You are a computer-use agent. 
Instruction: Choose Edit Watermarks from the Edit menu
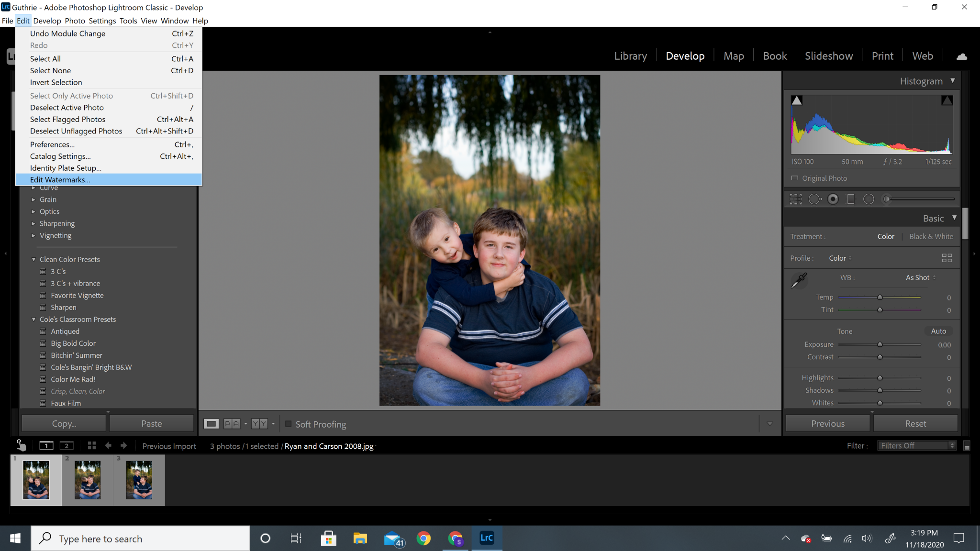tap(60, 179)
